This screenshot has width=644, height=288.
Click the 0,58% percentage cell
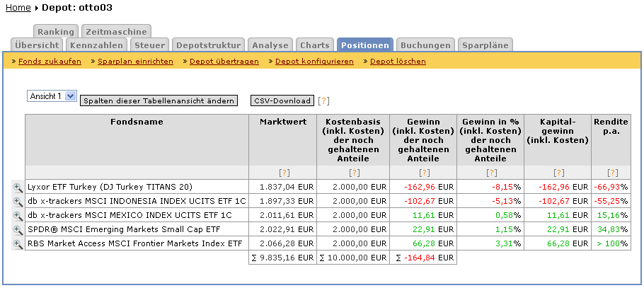click(490, 215)
